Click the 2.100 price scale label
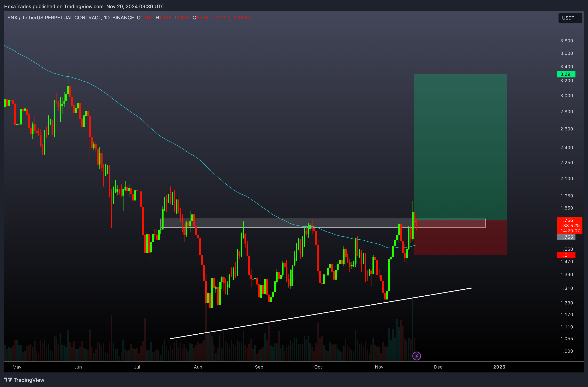588x387 pixels. [x=566, y=179]
